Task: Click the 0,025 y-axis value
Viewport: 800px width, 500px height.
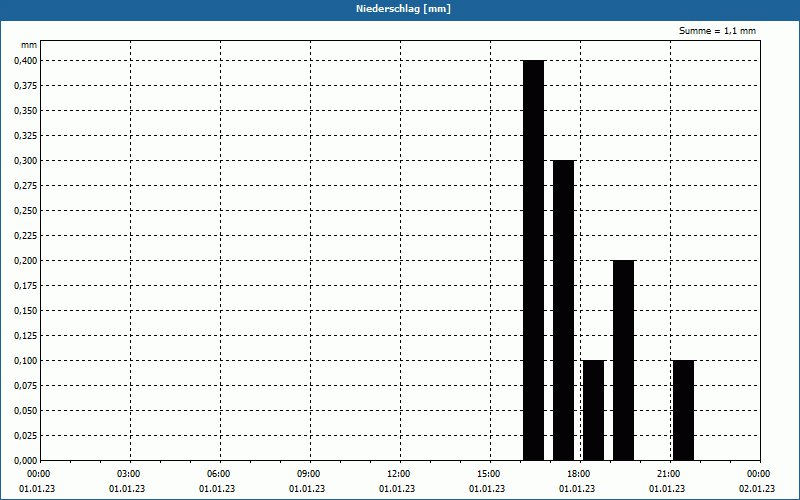Action: click(x=26, y=436)
